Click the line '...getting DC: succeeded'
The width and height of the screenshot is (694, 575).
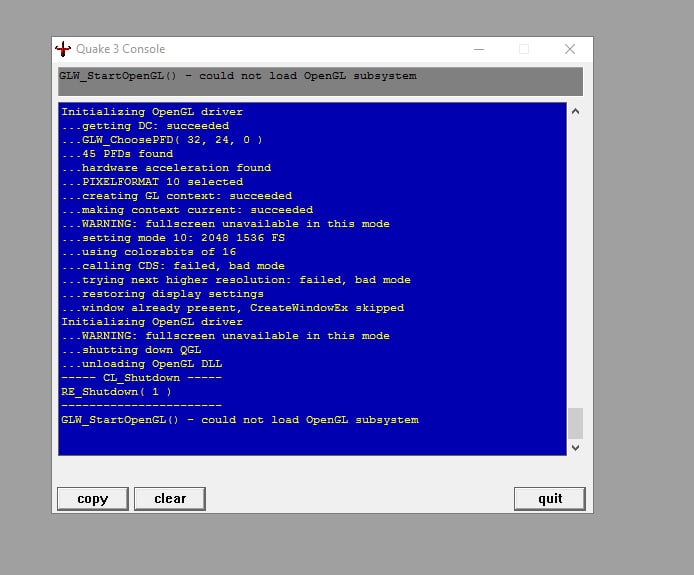(x=145, y=126)
